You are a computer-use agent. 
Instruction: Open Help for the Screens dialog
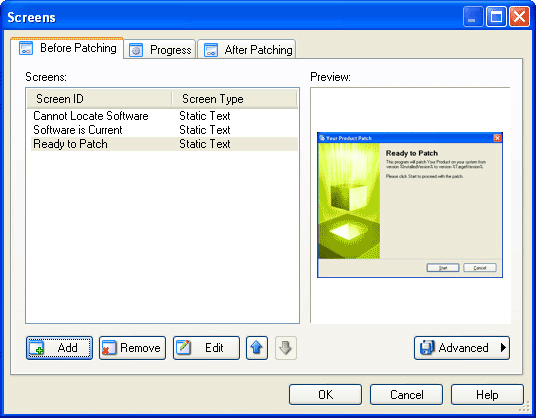point(487,395)
